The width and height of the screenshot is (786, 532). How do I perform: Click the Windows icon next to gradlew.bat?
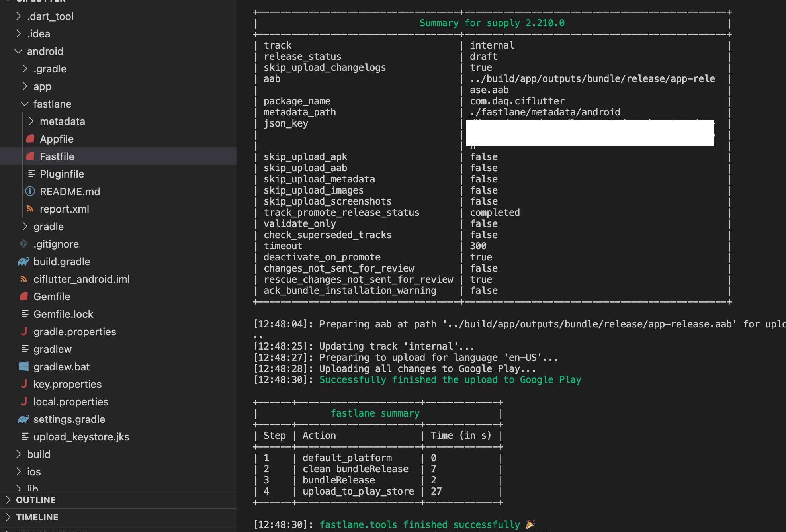pos(23,366)
